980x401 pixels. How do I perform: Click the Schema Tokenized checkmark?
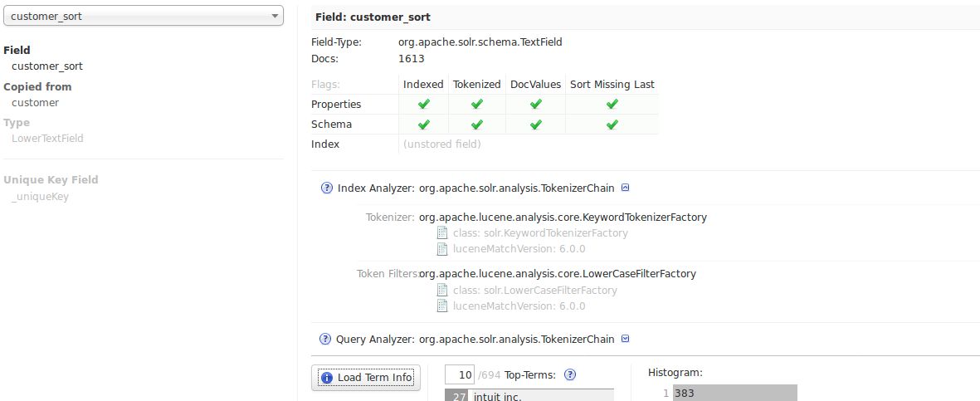[477, 124]
